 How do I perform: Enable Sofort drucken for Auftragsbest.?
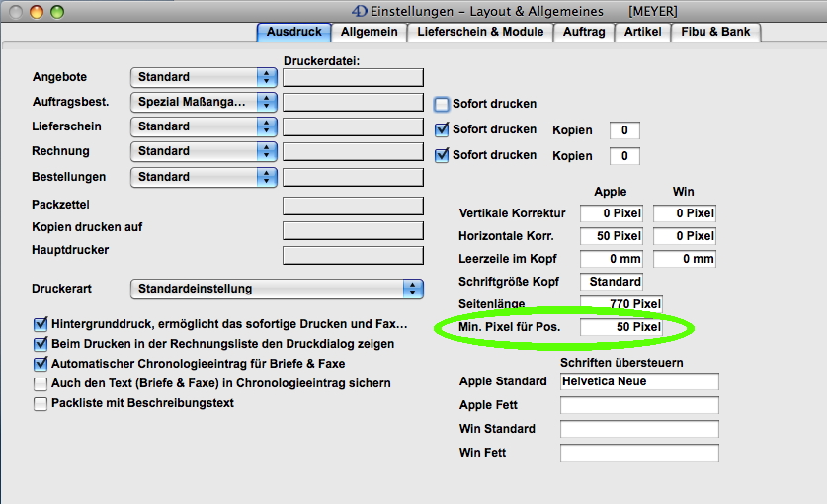(x=442, y=104)
